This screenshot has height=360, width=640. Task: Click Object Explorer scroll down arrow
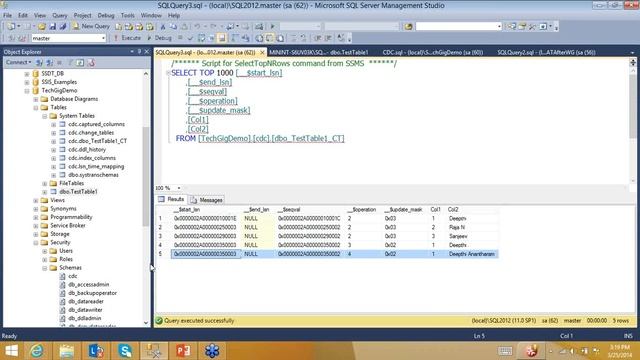(x=146, y=323)
